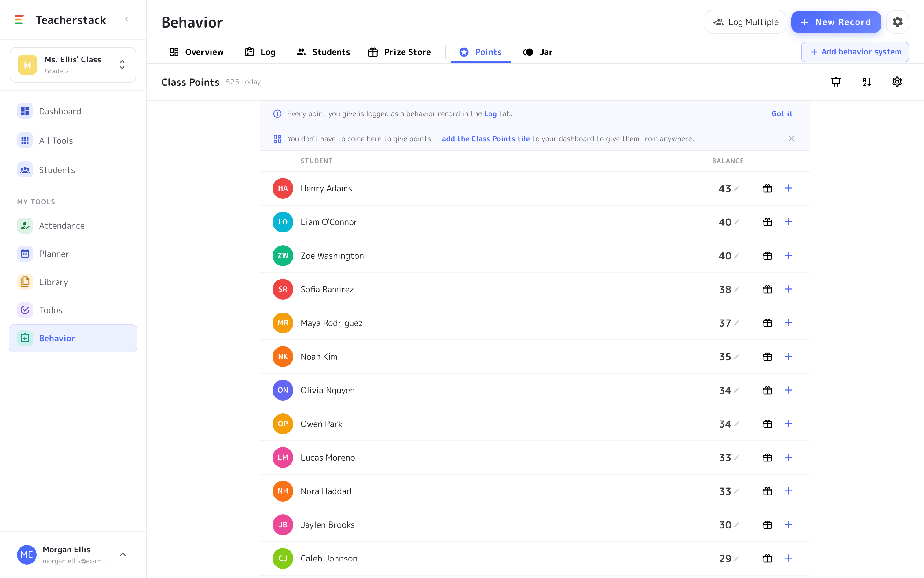924x578 pixels.
Task: Give Liam O'Connor a point
Action: pyautogui.click(x=788, y=222)
